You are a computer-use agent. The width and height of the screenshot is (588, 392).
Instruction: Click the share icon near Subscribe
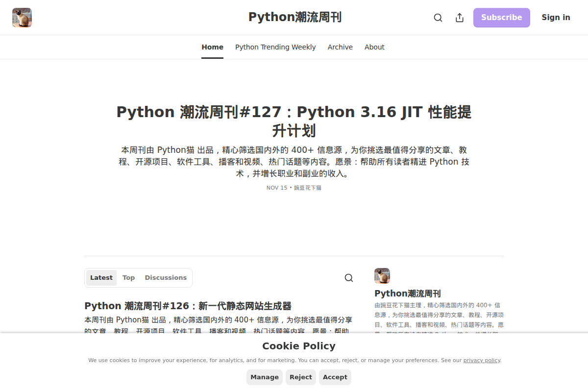459,17
